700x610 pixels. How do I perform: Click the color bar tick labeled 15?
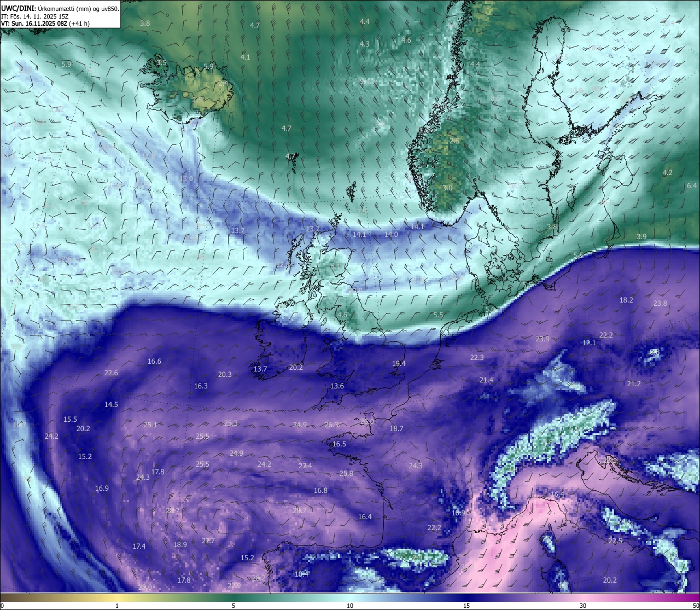coord(466,606)
